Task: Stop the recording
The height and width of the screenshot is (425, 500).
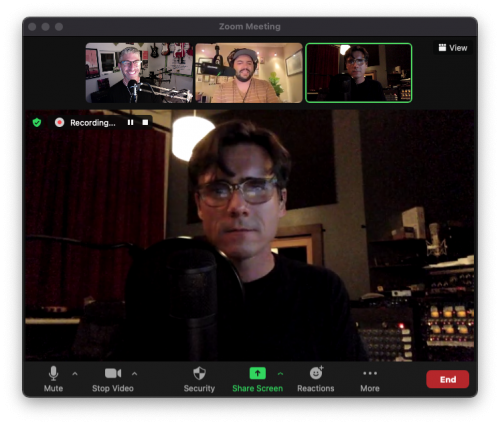Action: tap(145, 123)
